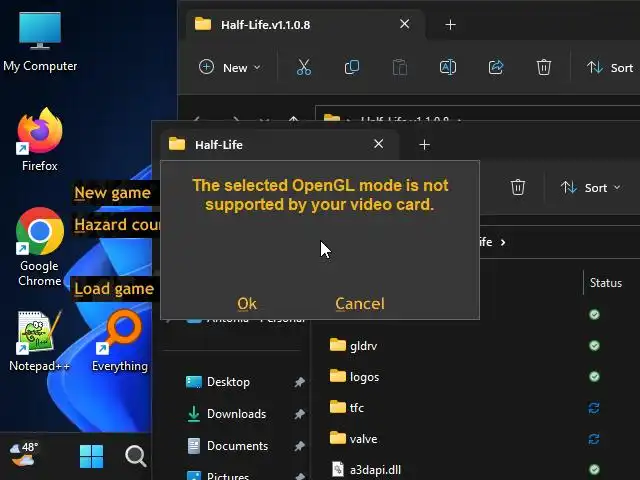Open the Windows Start menu
Viewport: 640px width, 480px height.
pos(91,456)
